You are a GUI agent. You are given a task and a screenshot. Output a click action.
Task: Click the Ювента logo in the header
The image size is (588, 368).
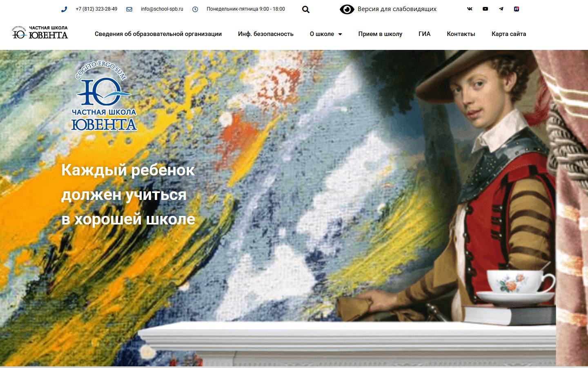(40, 32)
